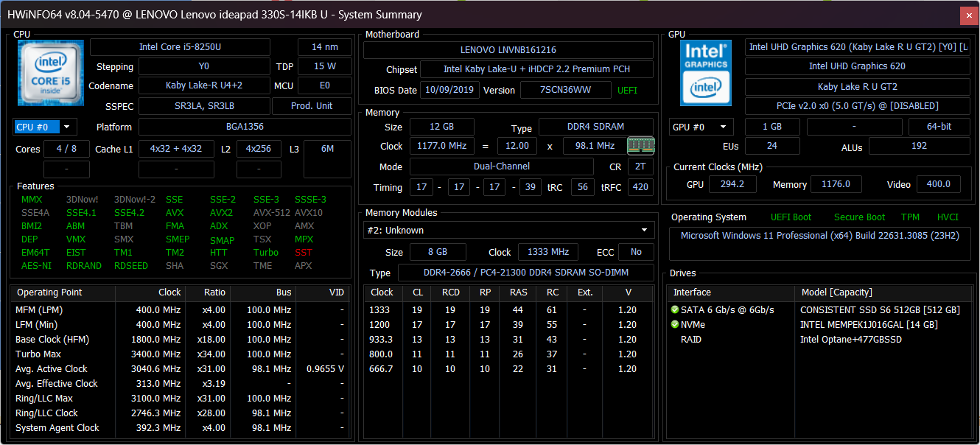Image resolution: width=980 pixels, height=445 pixels.
Task: Click the Codename Kaby Lake-R U4+2 field
Action: pos(204,85)
